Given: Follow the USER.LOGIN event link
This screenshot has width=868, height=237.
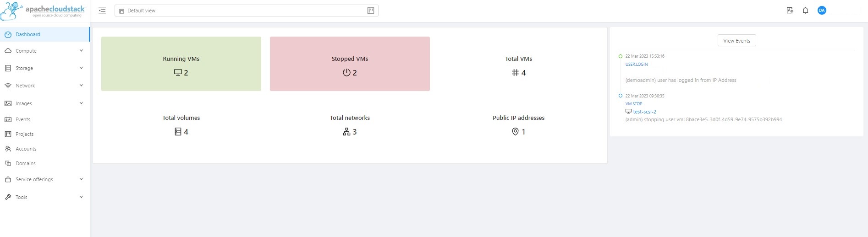Looking at the screenshot, I should coord(637,65).
